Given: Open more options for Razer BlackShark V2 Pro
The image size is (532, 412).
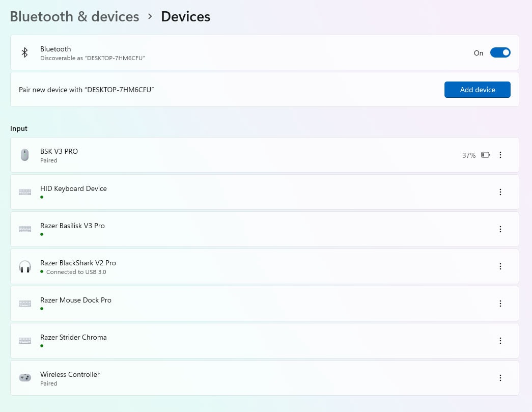Looking at the screenshot, I should 500,266.
